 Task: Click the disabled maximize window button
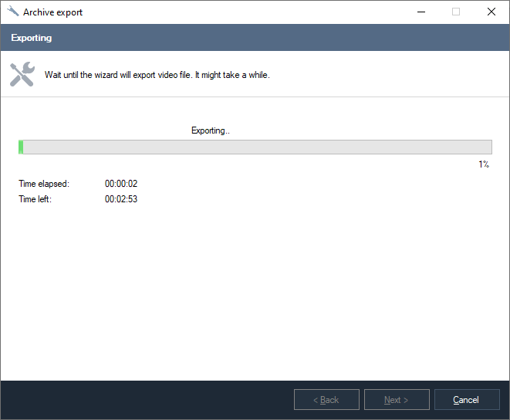tap(456, 12)
